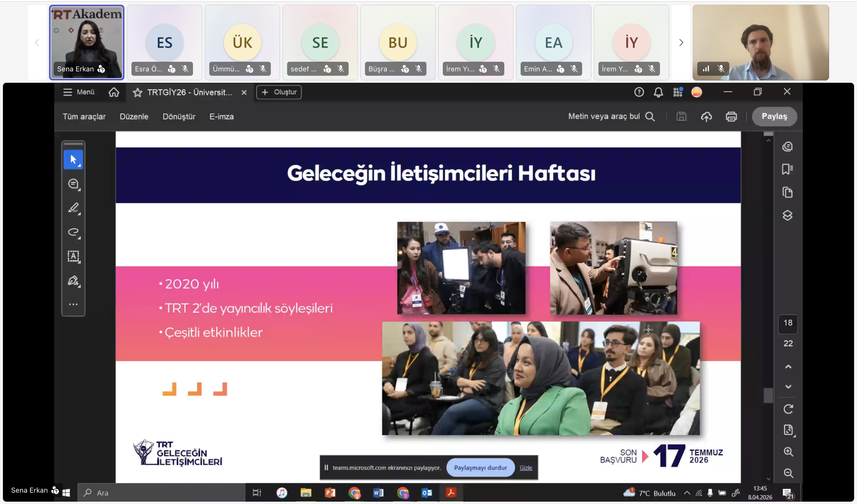This screenshot has height=504, width=857.
Task: Toggle muted microphone on own video tile
Action: pyautogui.click(x=721, y=69)
